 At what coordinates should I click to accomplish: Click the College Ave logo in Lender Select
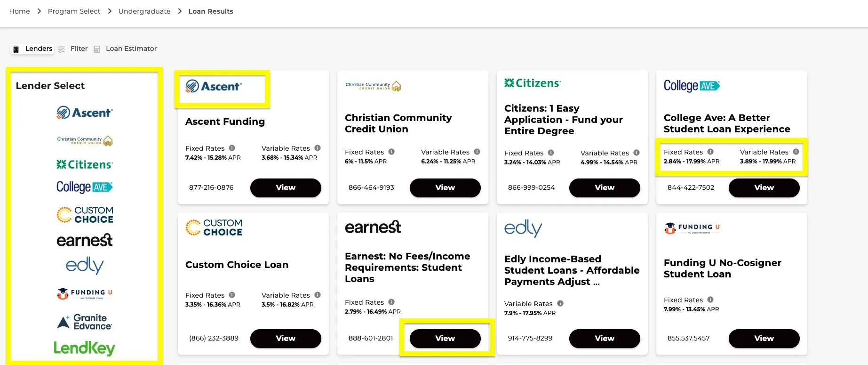click(84, 187)
